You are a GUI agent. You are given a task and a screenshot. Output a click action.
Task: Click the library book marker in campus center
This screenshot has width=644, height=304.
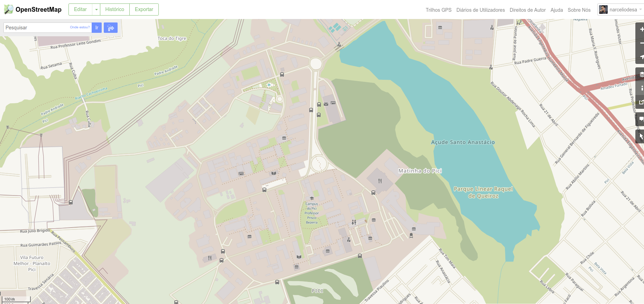tap(274, 173)
